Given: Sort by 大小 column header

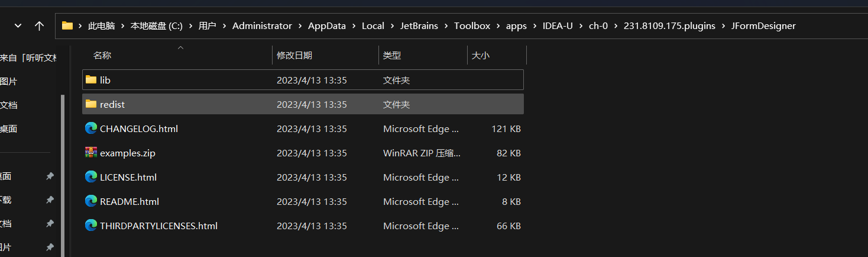Looking at the screenshot, I should click(480, 55).
